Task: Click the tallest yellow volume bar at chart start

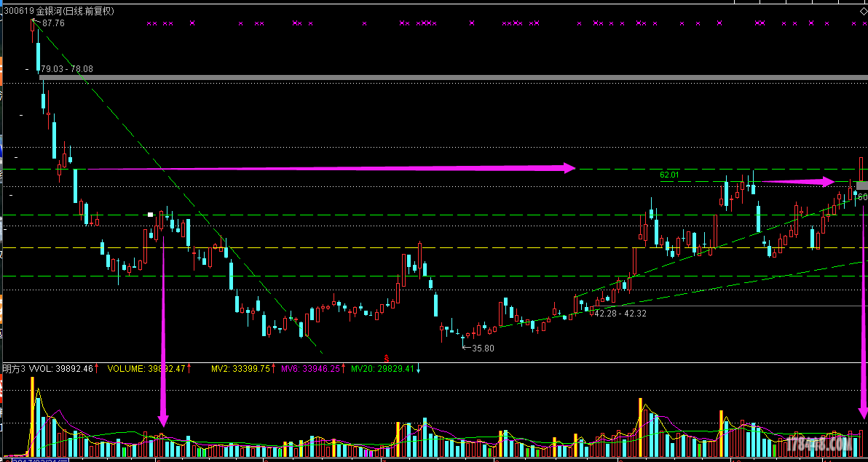Action: (32, 416)
